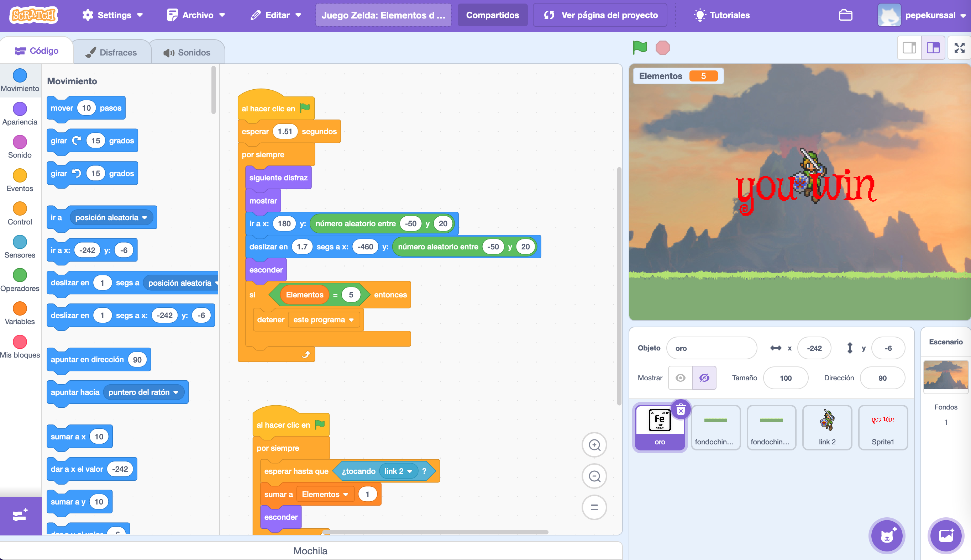The height and width of the screenshot is (560, 971).
Task: Open the Archivo menu
Action: click(196, 15)
